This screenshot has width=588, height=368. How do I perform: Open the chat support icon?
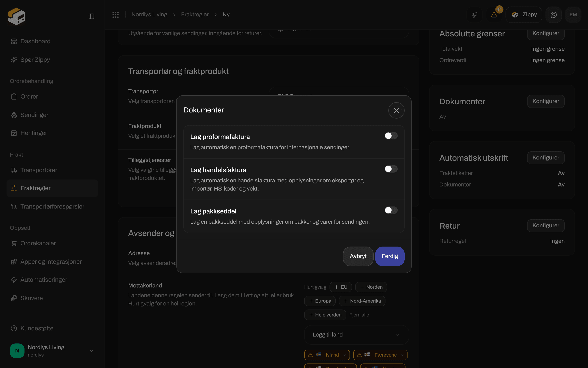[x=553, y=15]
